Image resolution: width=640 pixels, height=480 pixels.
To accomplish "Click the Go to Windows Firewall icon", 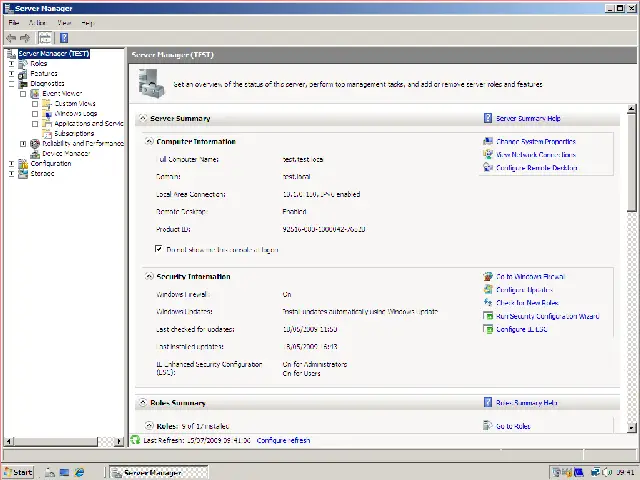I will point(488,277).
